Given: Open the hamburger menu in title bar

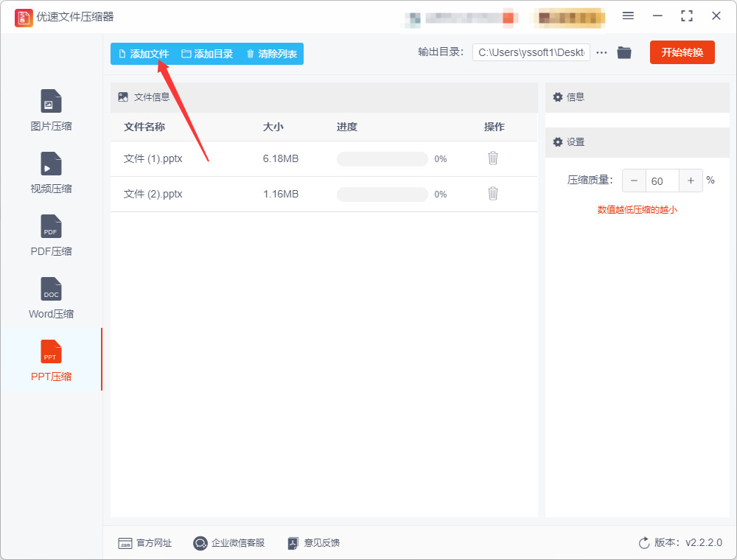Looking at the screenshot, I should click(x=628, y=16).
